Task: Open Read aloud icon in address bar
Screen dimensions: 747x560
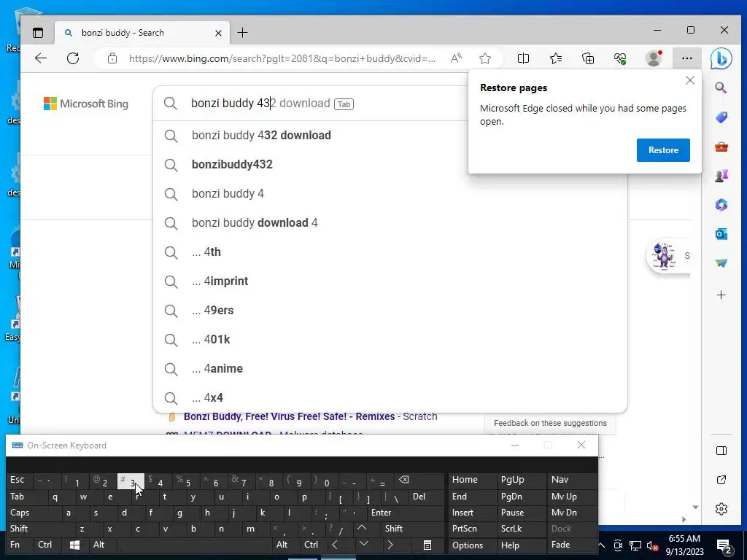Action: 456,58
